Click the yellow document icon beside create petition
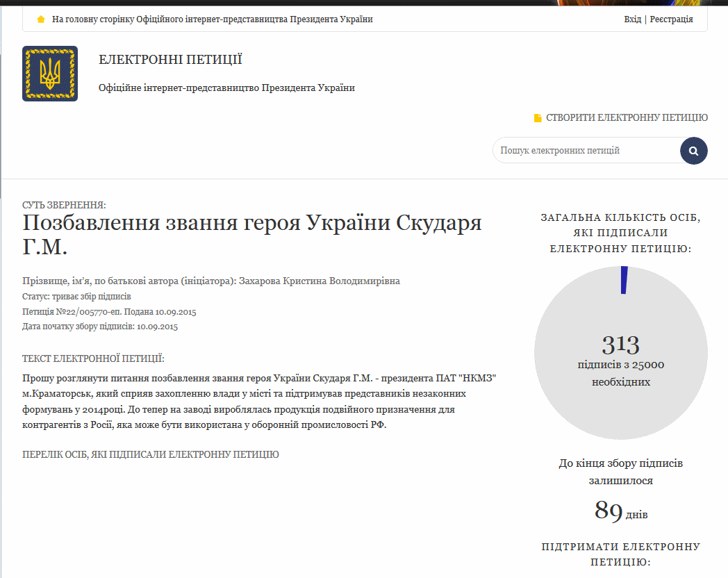728x578 pixels. [x=537, y=118]
